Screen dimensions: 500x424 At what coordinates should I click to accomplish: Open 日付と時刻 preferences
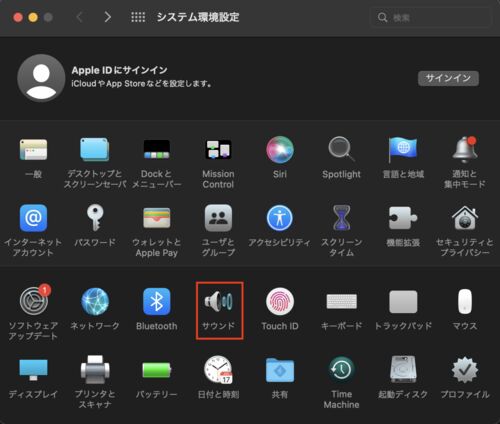click(x=218, y=378)
